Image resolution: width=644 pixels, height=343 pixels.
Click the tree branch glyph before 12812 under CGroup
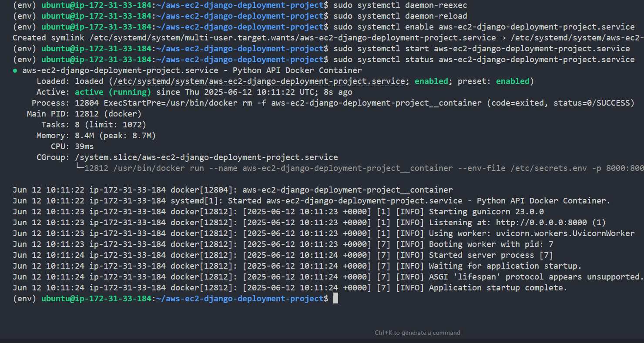tap(80, 168)
